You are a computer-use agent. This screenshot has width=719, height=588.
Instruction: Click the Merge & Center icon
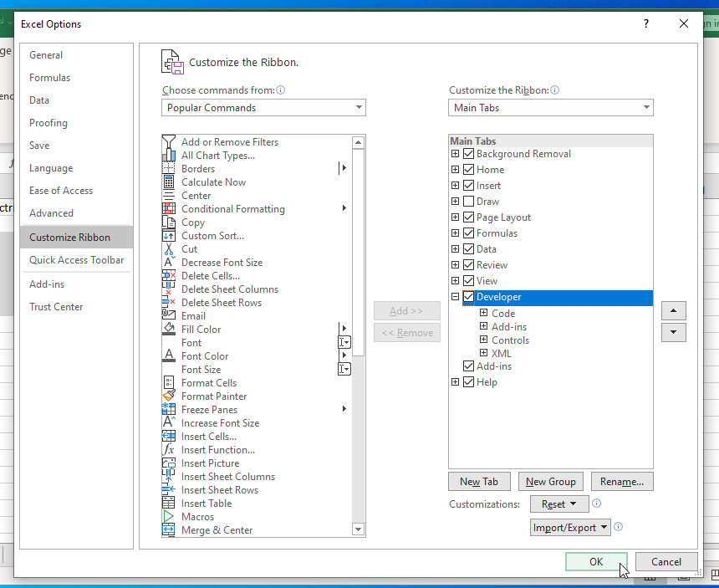pyautogui.click(x=169, y=529)
